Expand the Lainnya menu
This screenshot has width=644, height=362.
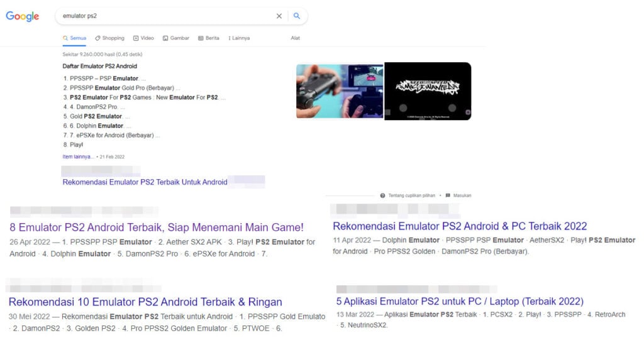[x=239, y=38]
